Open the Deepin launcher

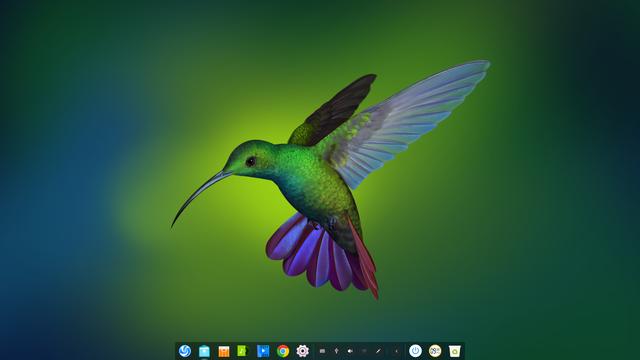(x=184, y=351)
